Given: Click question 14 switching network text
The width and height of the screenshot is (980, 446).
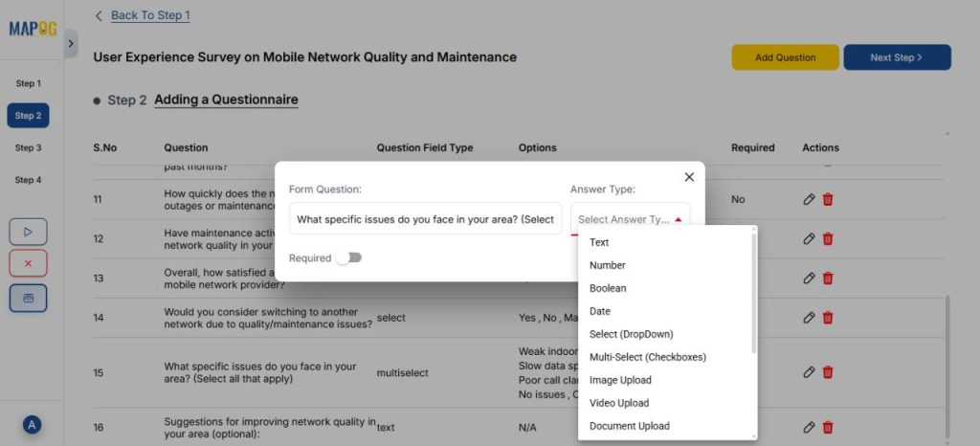Looking at the screenshot, I should [x=268, y=318].
